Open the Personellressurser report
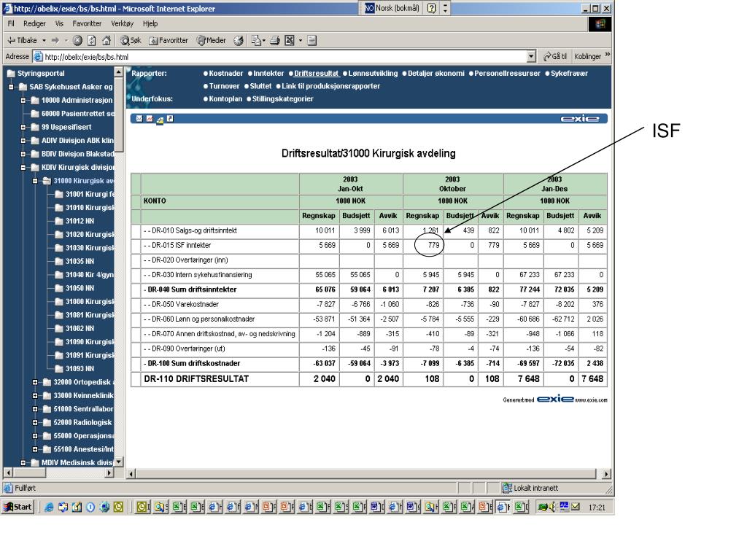 click(x=508, y=74)
